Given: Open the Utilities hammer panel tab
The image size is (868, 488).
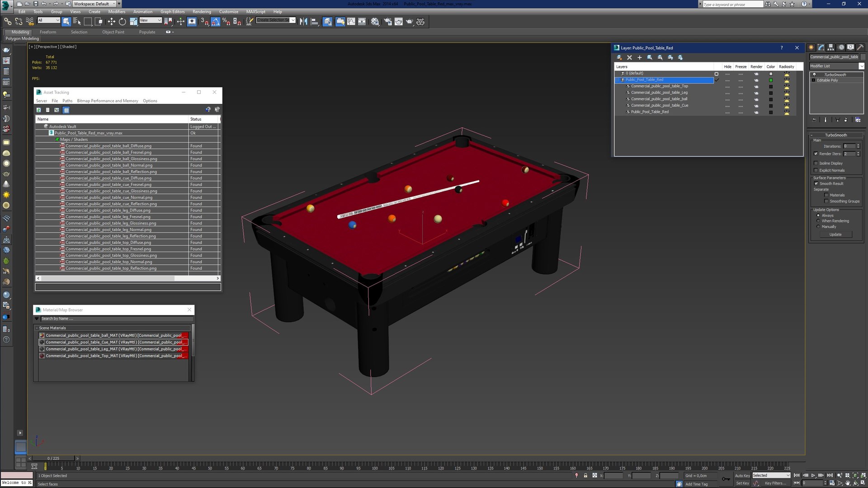Looking at the screenshot, I should 860,47.
